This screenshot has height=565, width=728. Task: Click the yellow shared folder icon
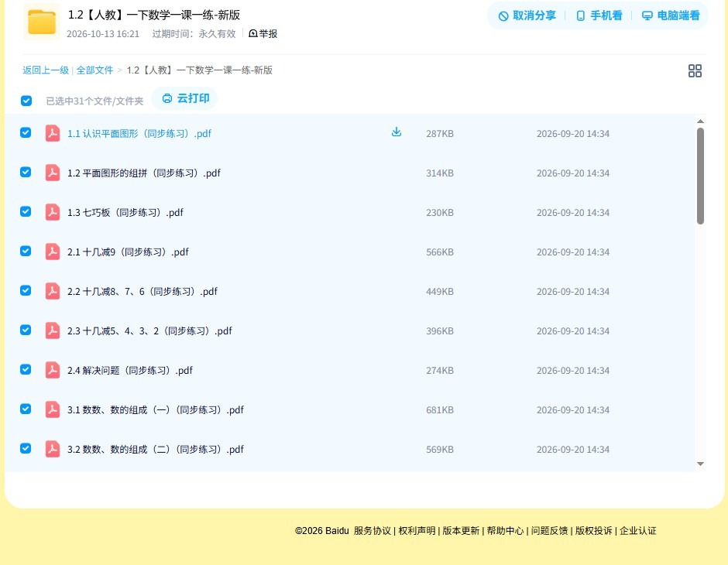coord(42,22)
